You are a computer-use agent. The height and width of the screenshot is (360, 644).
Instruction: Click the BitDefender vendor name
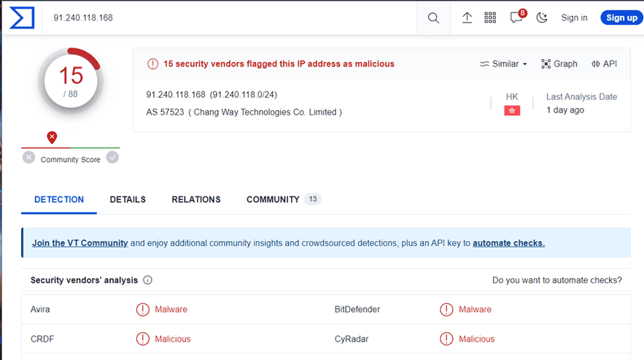coord(357,310)
